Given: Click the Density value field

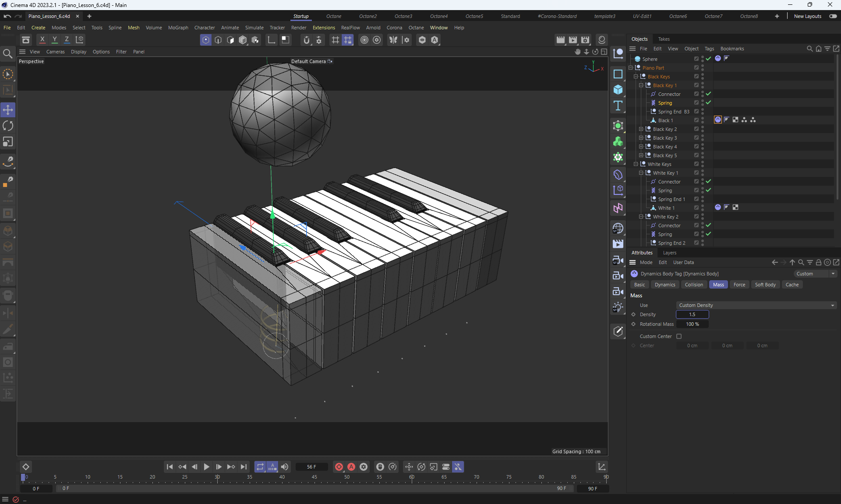Looking at the screenshot, I should [692, 314].
